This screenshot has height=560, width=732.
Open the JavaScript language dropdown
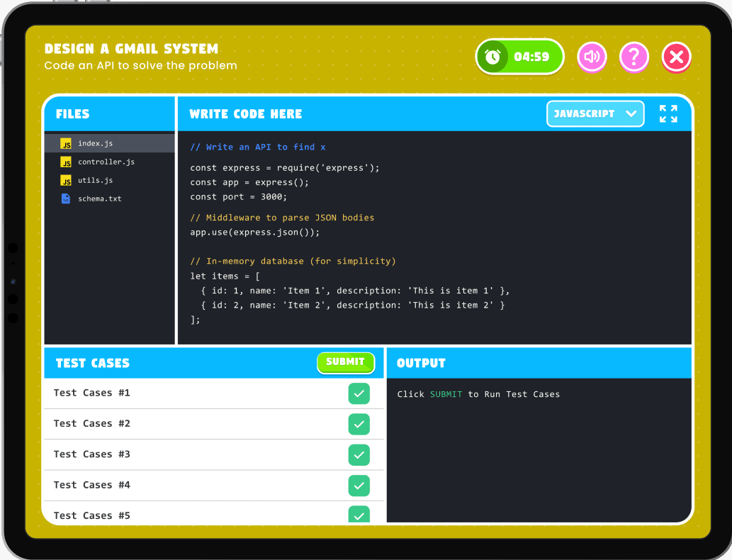(x=595, y=113)
